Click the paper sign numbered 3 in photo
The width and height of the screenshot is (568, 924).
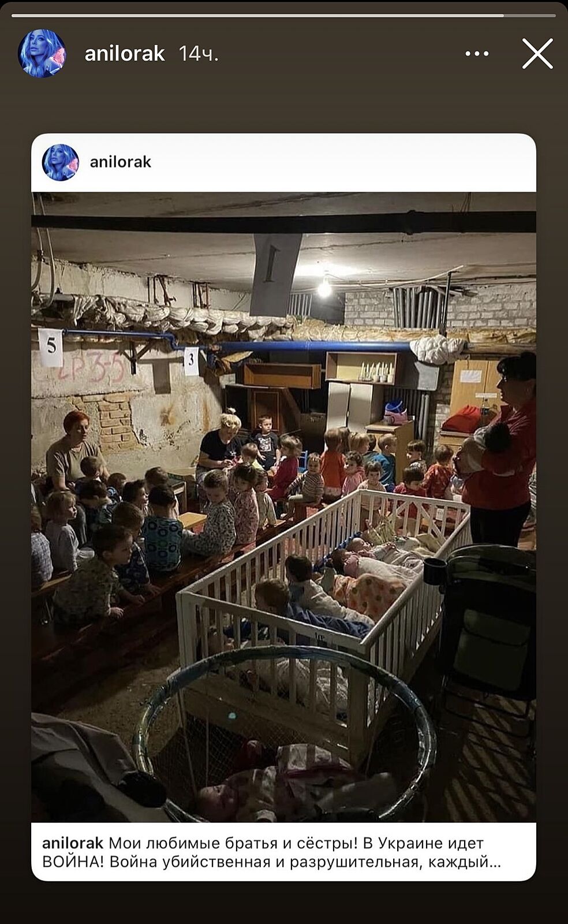point(191,362)
